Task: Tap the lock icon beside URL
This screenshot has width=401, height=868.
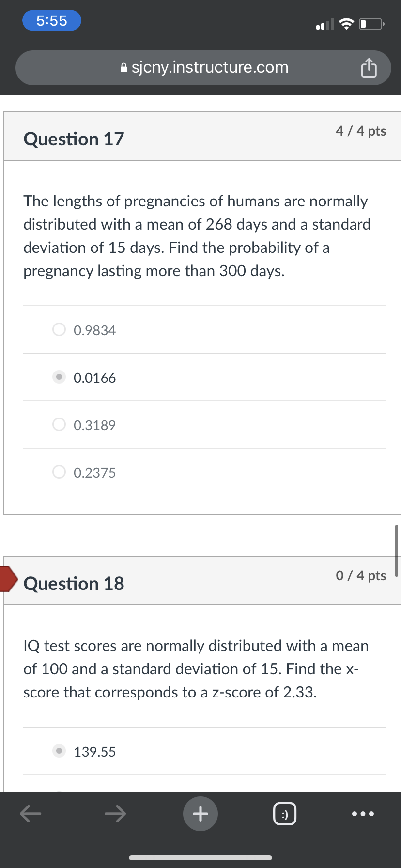Action: tap(124, 68)
